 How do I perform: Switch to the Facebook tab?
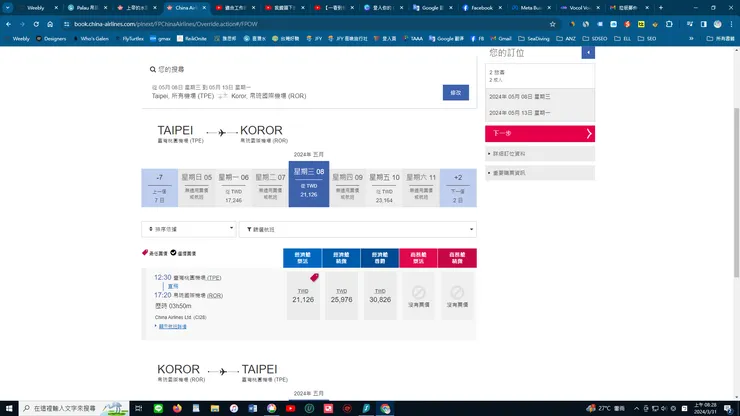pyautogui.click(x=481, y=8)
